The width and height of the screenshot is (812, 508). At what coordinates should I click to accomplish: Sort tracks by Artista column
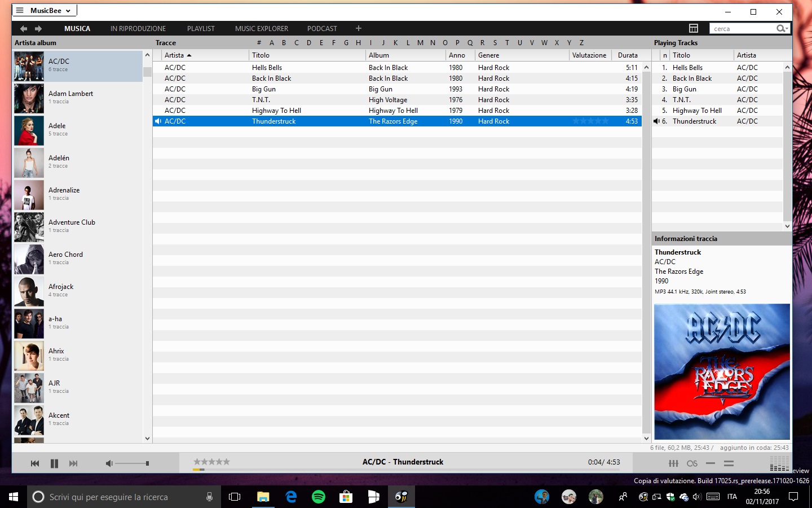205,55
